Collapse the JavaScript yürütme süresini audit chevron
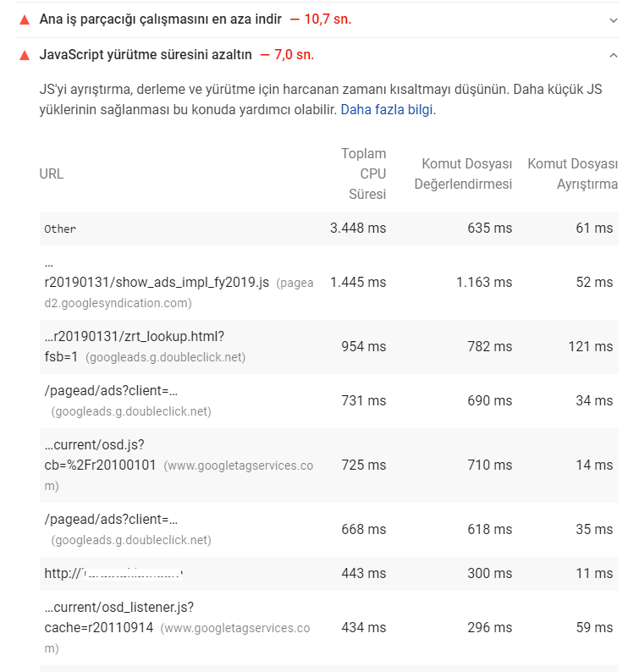Screen dimensions: 639x672 614,55
